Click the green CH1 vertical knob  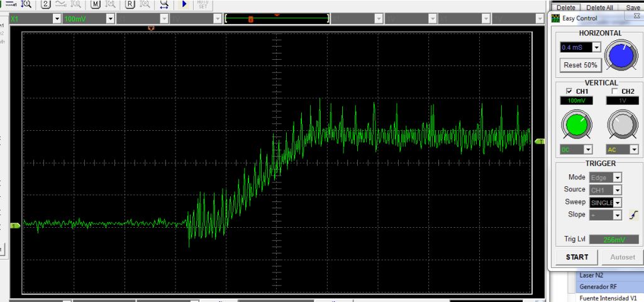[x=576, y=124]
